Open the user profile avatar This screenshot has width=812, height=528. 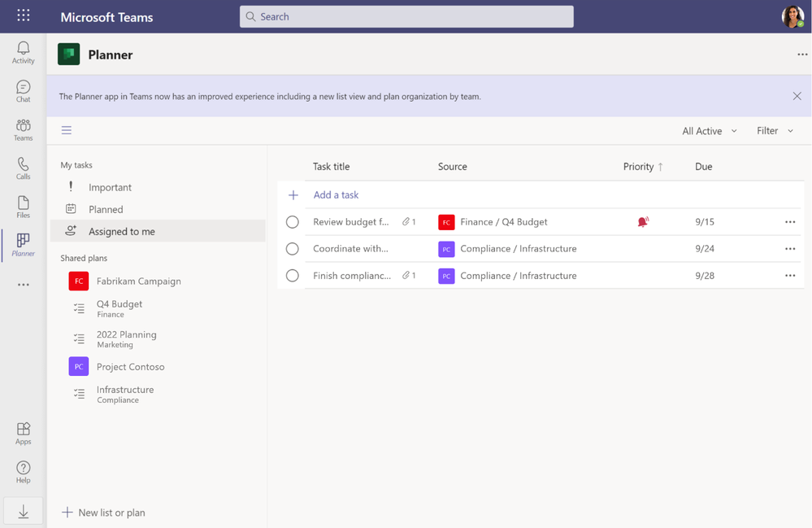click(792, 16)
